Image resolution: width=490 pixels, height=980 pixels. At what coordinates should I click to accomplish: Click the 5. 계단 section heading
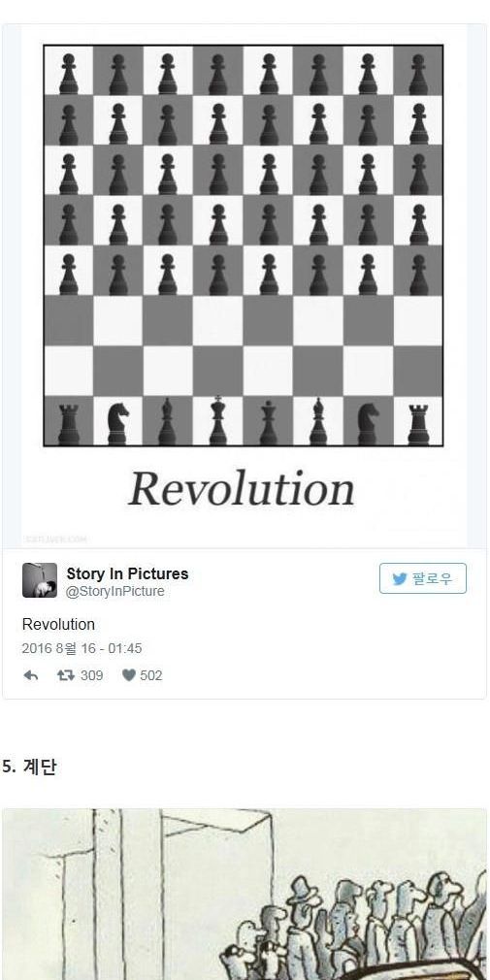(29, 767)
